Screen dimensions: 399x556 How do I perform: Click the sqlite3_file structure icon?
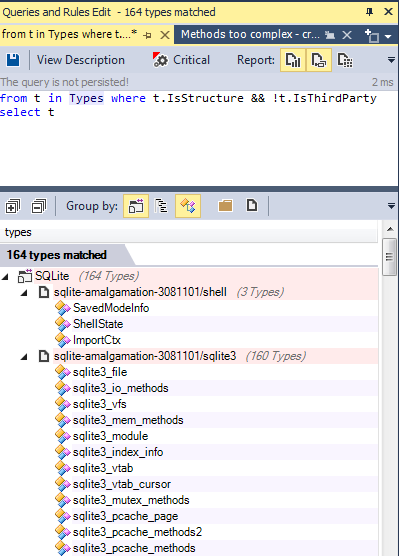tap(63, 372)
